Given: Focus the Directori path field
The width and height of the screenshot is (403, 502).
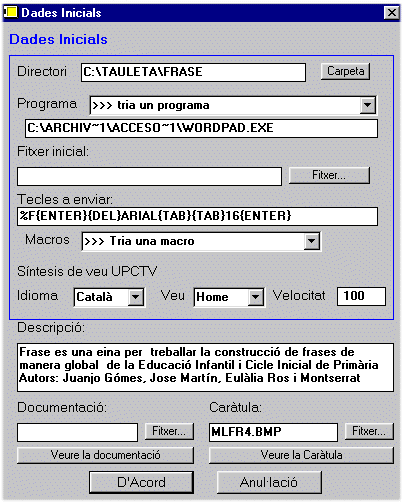Looking at the screenshot, I should pos(193,72).
